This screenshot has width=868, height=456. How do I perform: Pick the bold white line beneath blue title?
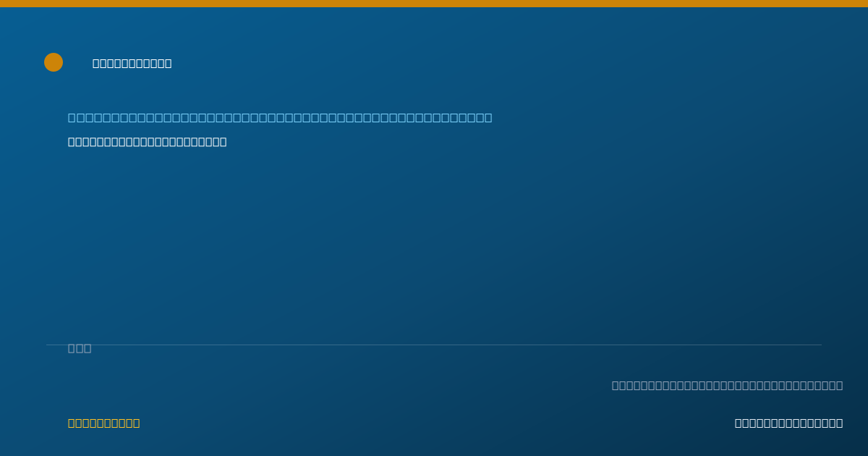point(148,142)
